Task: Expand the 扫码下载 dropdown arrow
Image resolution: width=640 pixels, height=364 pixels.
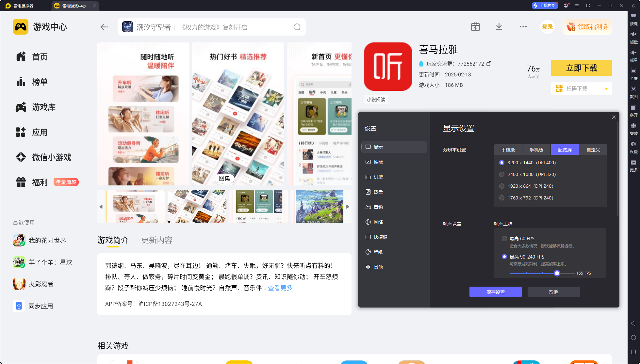Action: tap(606, 88)
